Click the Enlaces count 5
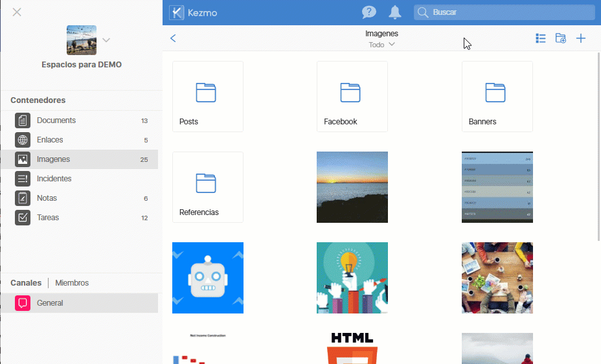The image size is (601, 364). pyautogui.click(x=146, y=141)
